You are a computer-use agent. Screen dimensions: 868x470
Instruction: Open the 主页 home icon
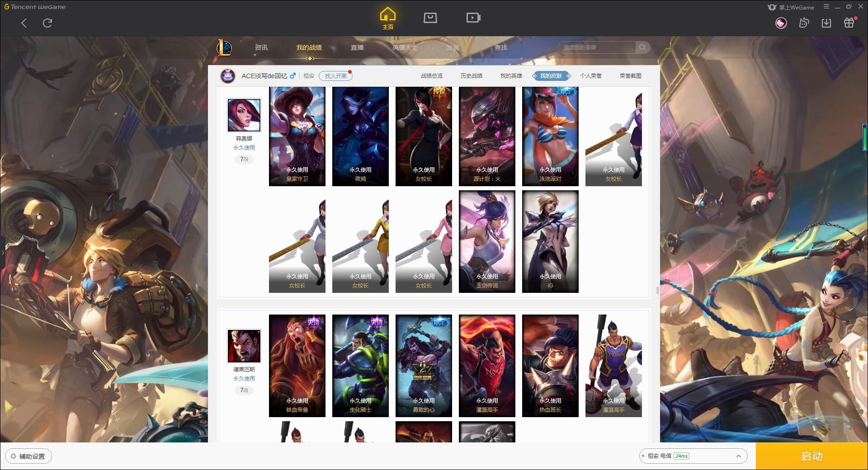[x=388, y=19]
